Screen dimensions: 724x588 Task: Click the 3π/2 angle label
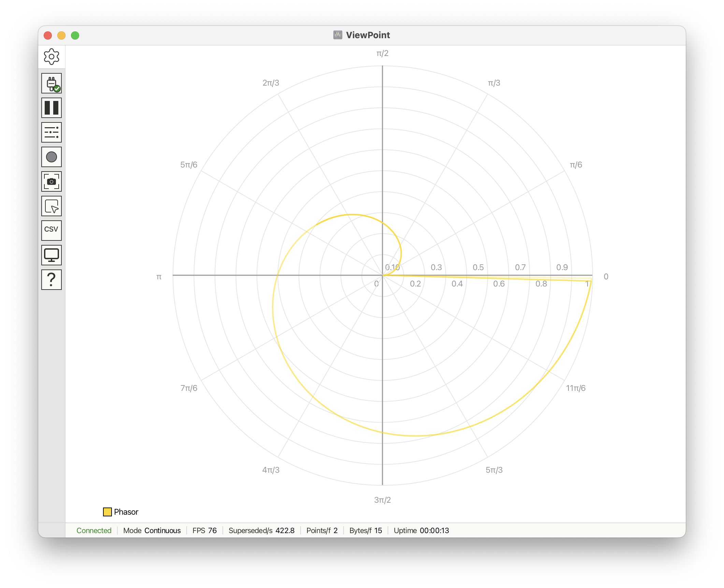pyautogui.click(x=382, y=500)
